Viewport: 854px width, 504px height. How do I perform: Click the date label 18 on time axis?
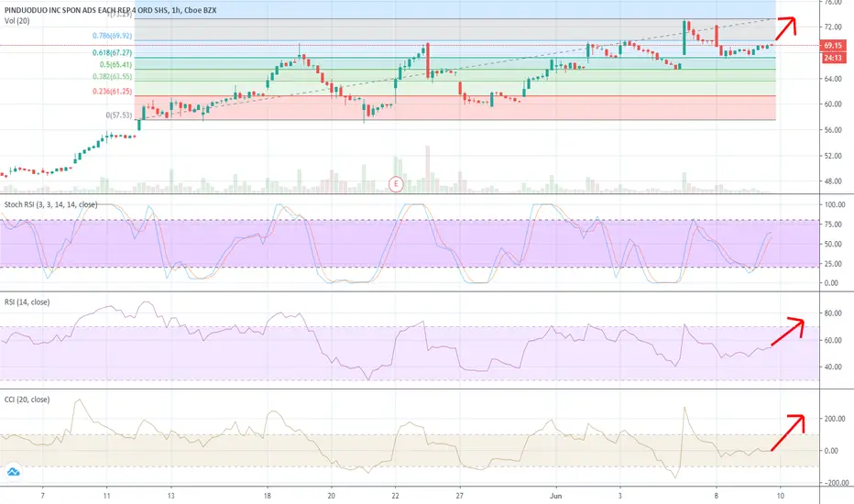(268, 496)
